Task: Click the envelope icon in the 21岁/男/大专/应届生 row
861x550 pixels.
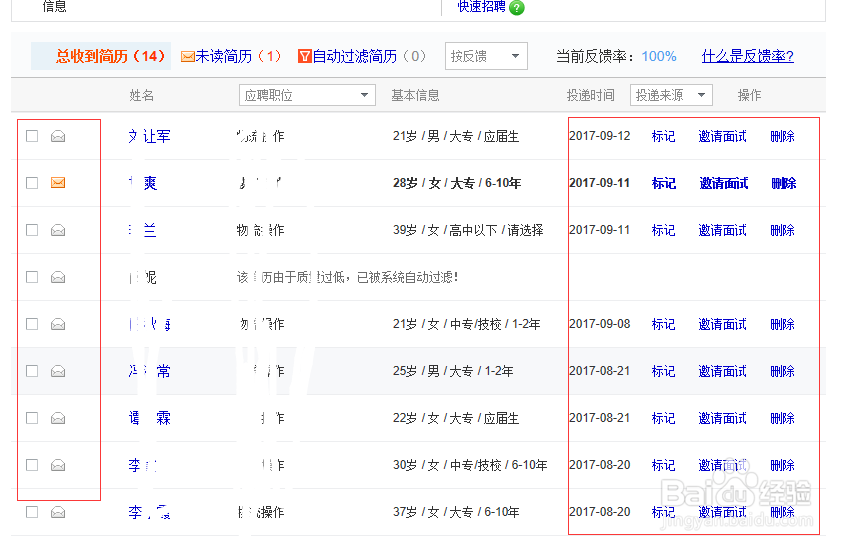Action: (x=58, y=136)
